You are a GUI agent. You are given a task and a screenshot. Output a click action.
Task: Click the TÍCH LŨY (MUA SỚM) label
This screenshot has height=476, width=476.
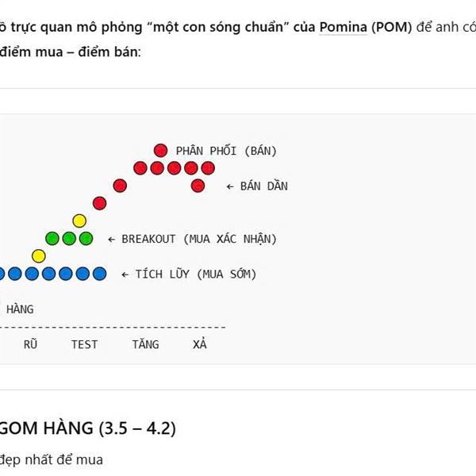(196, 274)
